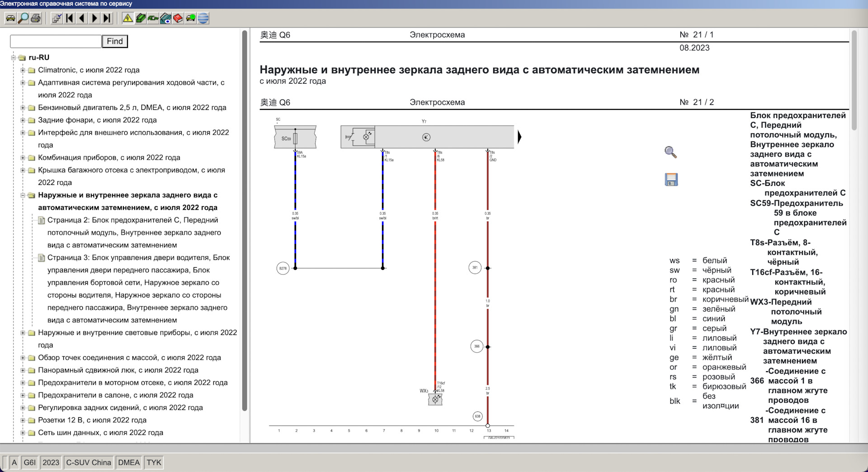
Task: Select Сеть шин данных entry
Action: pos(100,433)
